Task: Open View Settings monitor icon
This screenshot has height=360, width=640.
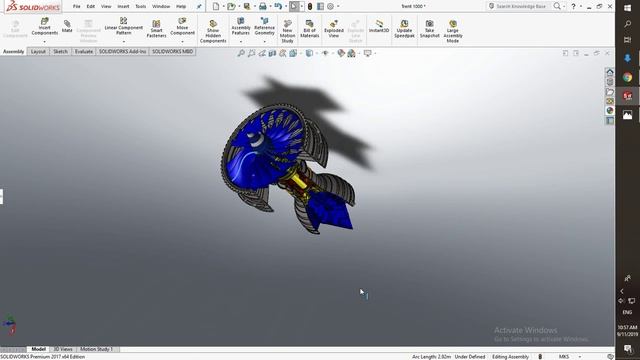Action: (x=367, y=53)
